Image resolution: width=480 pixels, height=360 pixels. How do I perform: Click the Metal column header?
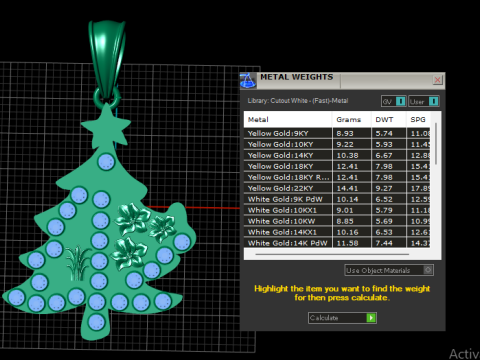288,119
